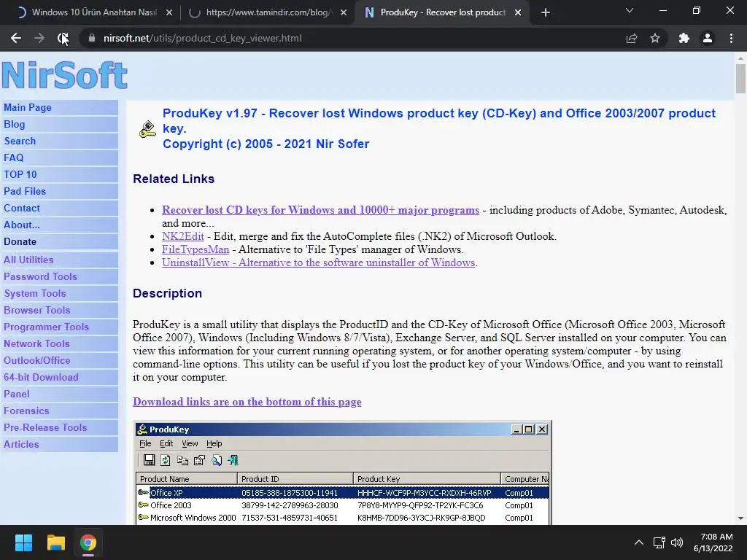The height and width of the screenshot is (560, 747).
Task: Open Outlook/Office in the sidebar
Action: (60, 360)
